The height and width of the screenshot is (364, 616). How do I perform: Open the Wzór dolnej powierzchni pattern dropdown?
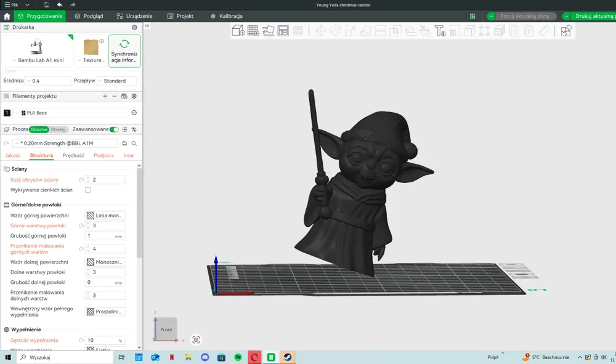(105, 262)
